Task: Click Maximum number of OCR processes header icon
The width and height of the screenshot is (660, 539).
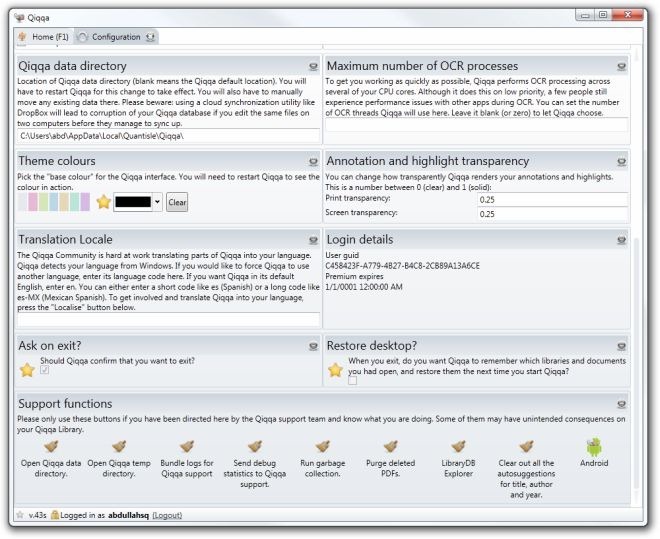Action: pyautogui.click(x=621, y=66)
